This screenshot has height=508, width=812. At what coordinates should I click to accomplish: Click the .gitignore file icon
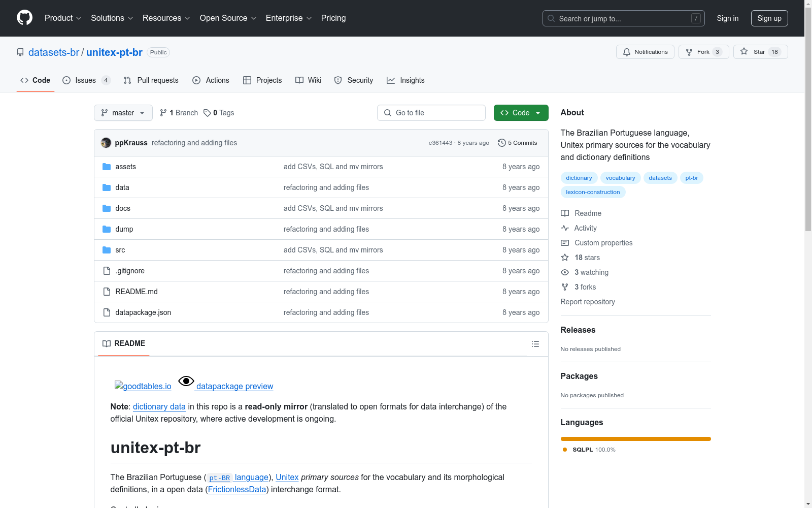coord(107,271)
